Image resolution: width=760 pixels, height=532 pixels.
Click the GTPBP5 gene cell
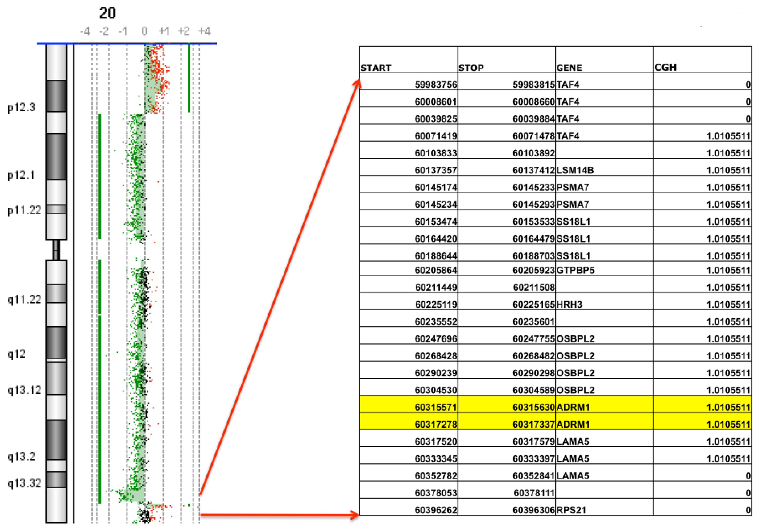click(575, 270)
